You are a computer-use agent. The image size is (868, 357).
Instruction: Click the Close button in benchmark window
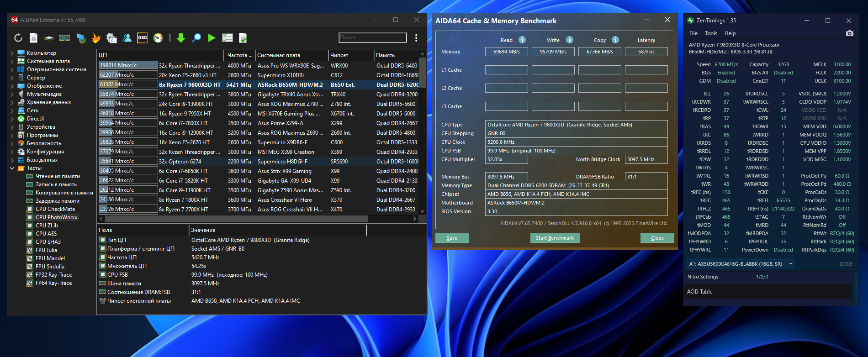(x=657, y=238)
